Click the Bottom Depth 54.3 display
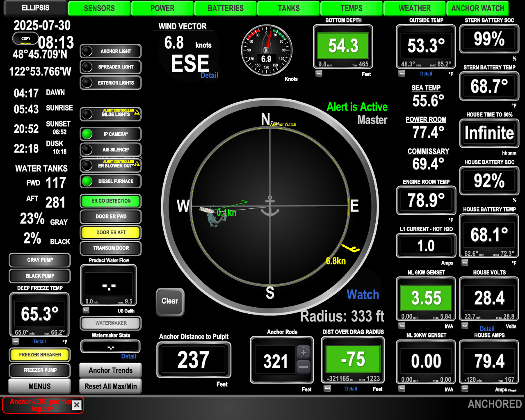The height and width of the screenshot is (420, 525). click(x=343, y=46)
